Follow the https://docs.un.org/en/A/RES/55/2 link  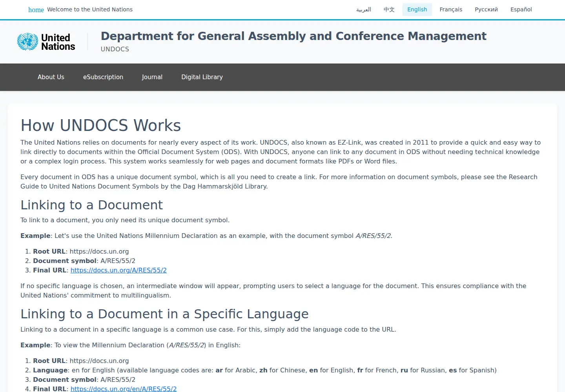[x=124, y=389]
